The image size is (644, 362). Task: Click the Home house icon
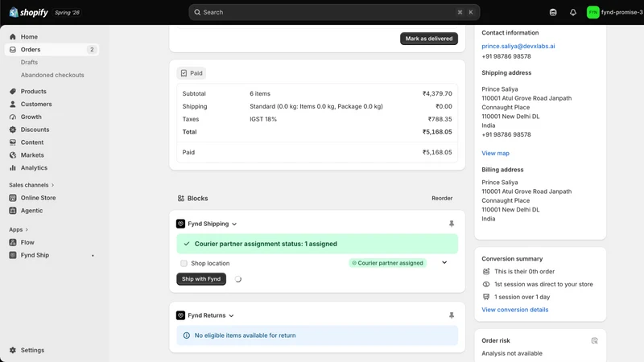click(13, 36)
